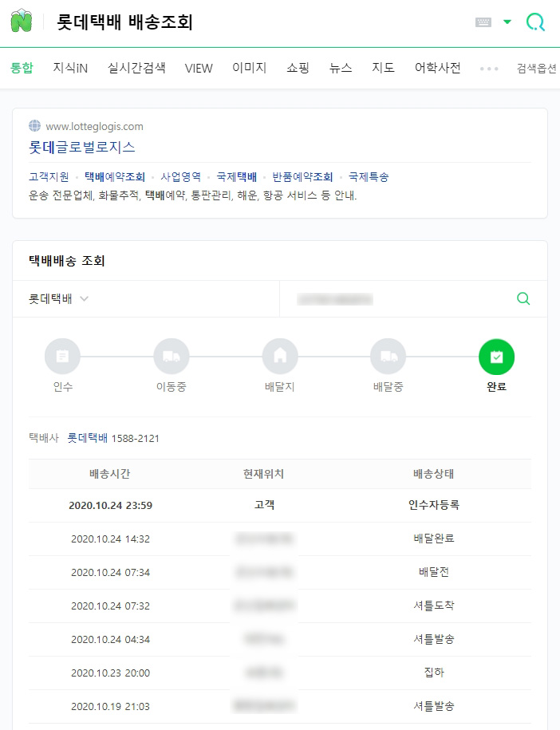560x730 pixels.
Task: Click the 배달중 truck step icon
Action: [388, 357]
